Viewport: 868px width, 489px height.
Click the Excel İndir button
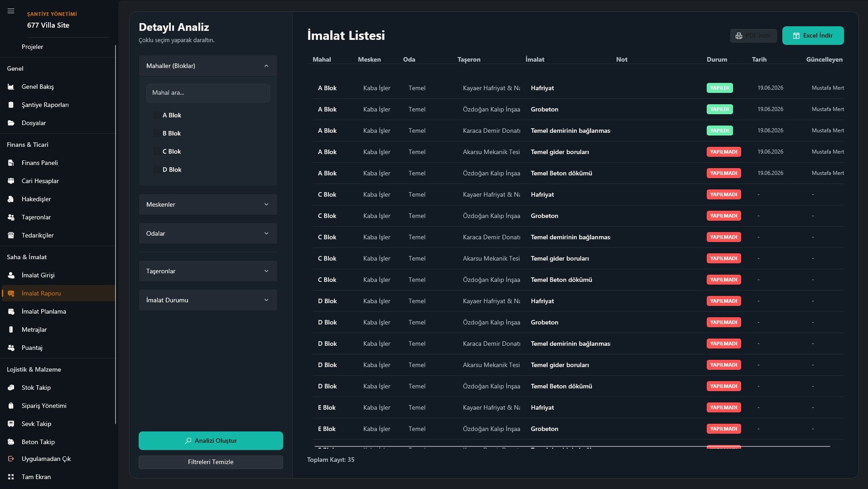pos(813,35)
